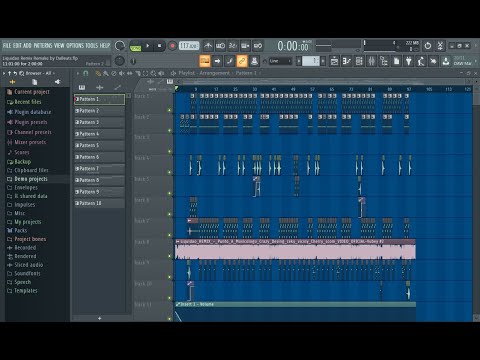This screenshot has width=480, height=360.
Task: Open the PATTERNS menu
Action: coord(43,46)
